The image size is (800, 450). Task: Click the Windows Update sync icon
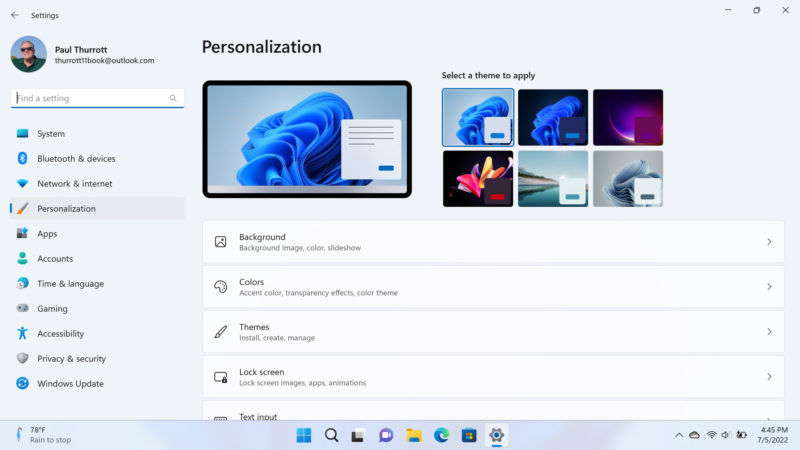[x=22, y=384]
